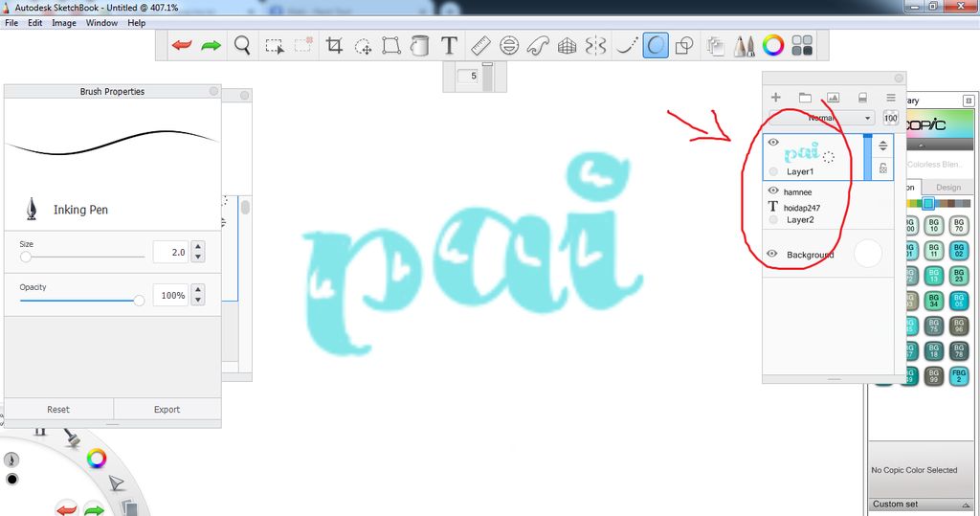Open the Brush Palette pencils icon

[x=744, y=46]
